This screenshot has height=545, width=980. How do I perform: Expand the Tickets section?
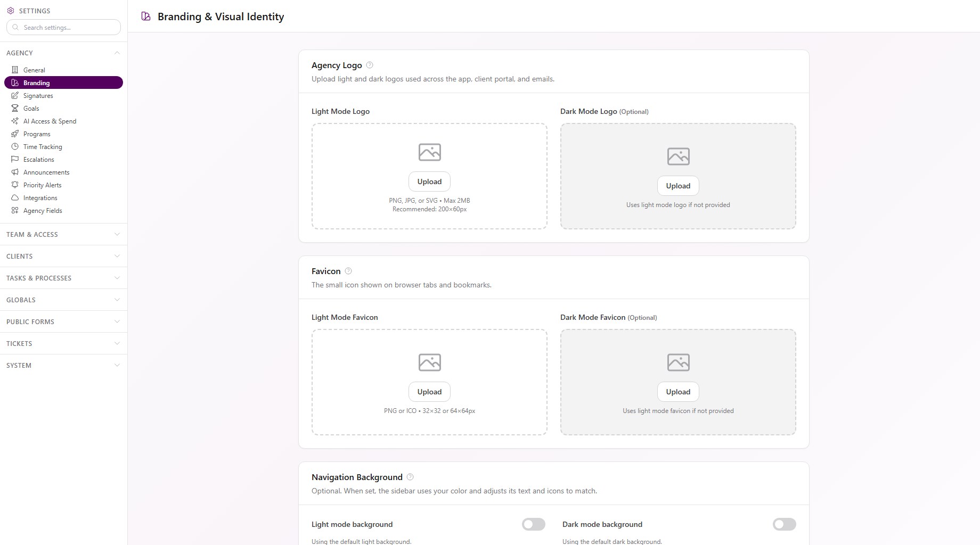coord(63,343)
